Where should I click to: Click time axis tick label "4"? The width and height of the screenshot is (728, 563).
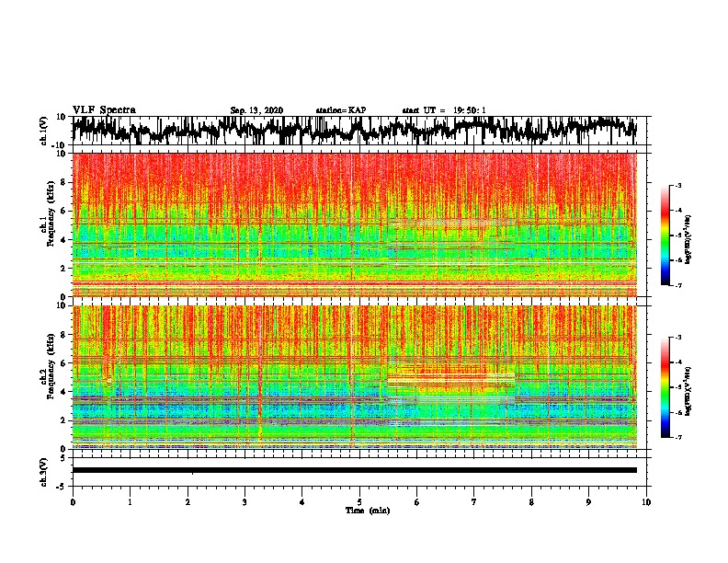[x=302, y=502]
